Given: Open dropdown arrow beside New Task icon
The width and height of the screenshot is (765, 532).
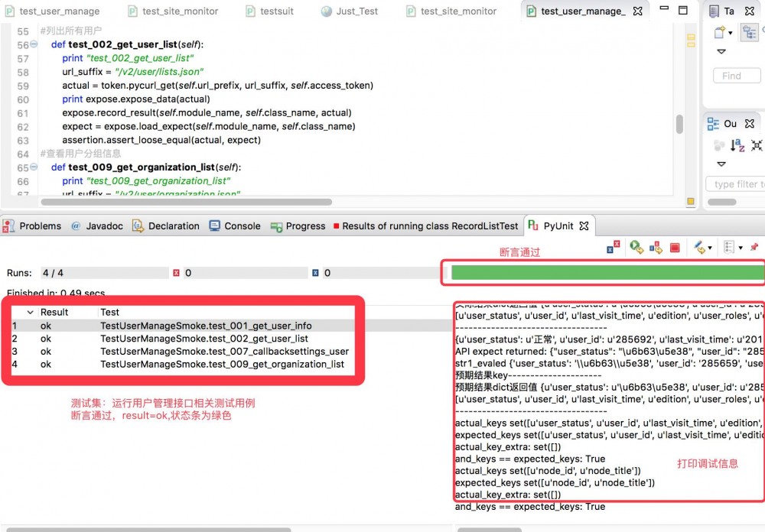Looking at the screenshot, I should [731, 33].
